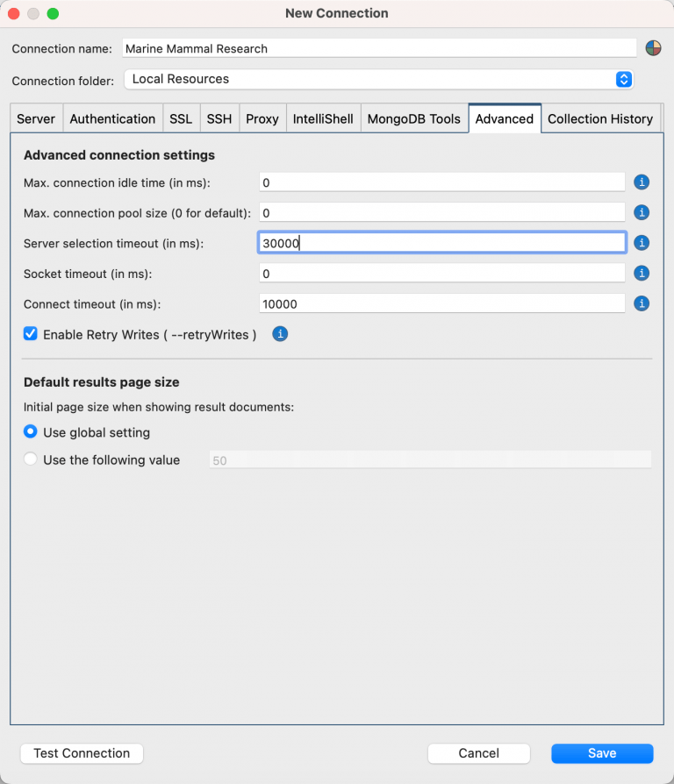
Task: Cancel the new connection dialog
Action: coord(478,752)
